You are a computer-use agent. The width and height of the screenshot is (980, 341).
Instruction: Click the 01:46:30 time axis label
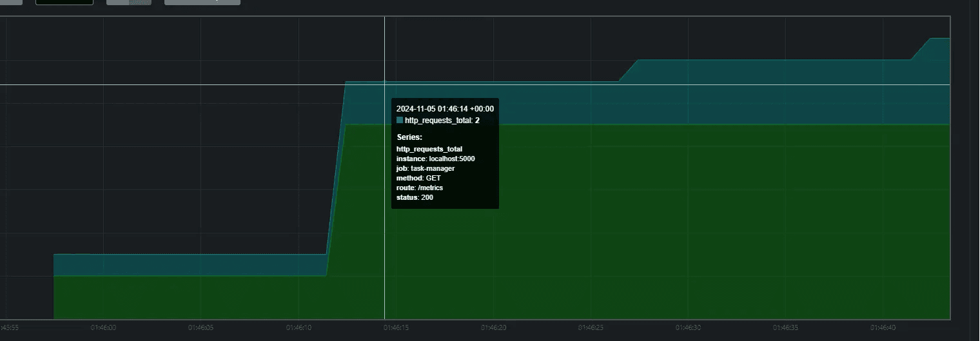tap(689, 327)
